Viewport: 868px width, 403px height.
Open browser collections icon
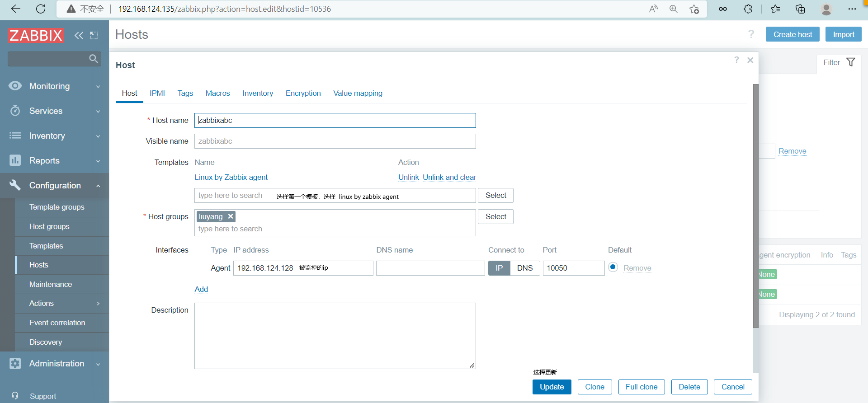800,9
